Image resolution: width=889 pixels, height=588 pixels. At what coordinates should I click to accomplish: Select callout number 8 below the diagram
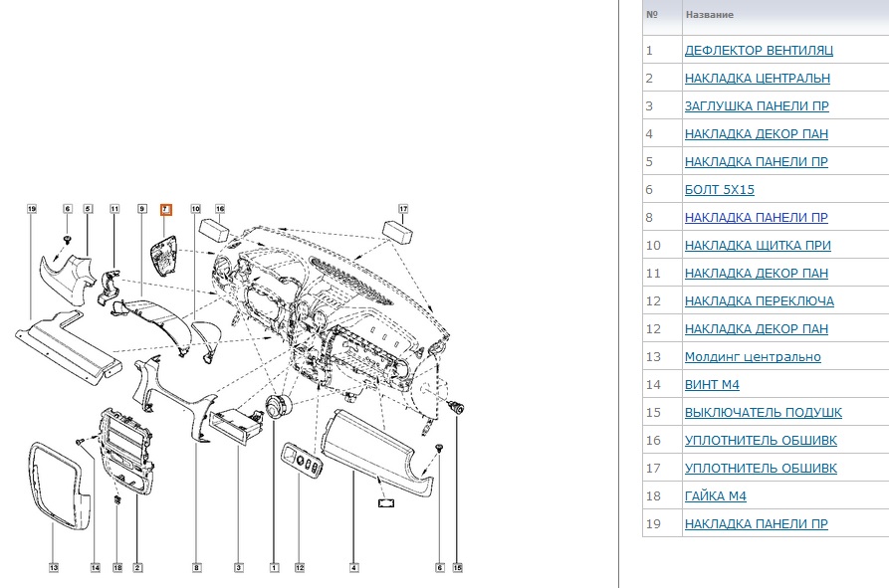tap(197, 568)
